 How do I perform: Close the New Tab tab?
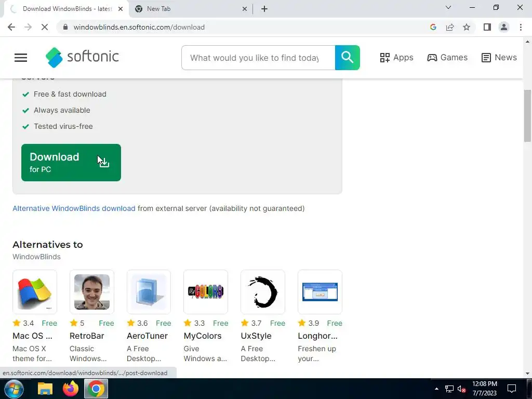click(x=245, y=9)
